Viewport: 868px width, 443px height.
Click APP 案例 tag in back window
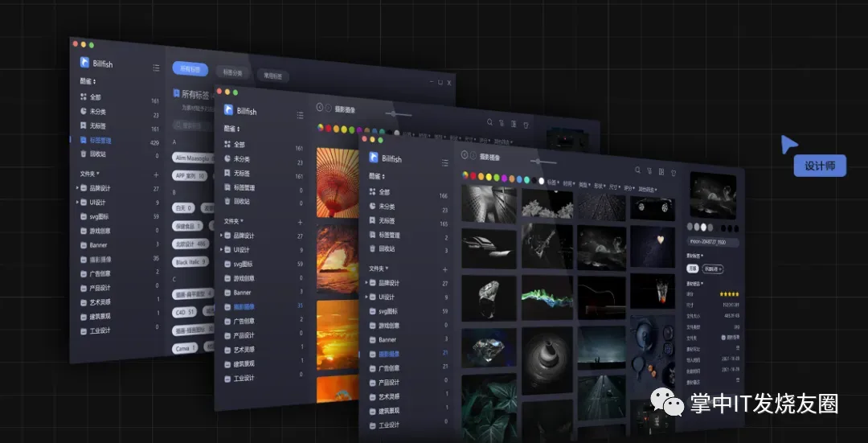(x=190, y=175)
